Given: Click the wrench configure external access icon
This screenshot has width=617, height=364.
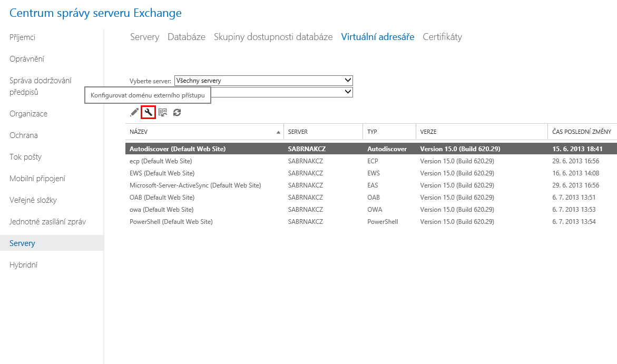Looking at the screenshot, I should click(x=149, y=112).
